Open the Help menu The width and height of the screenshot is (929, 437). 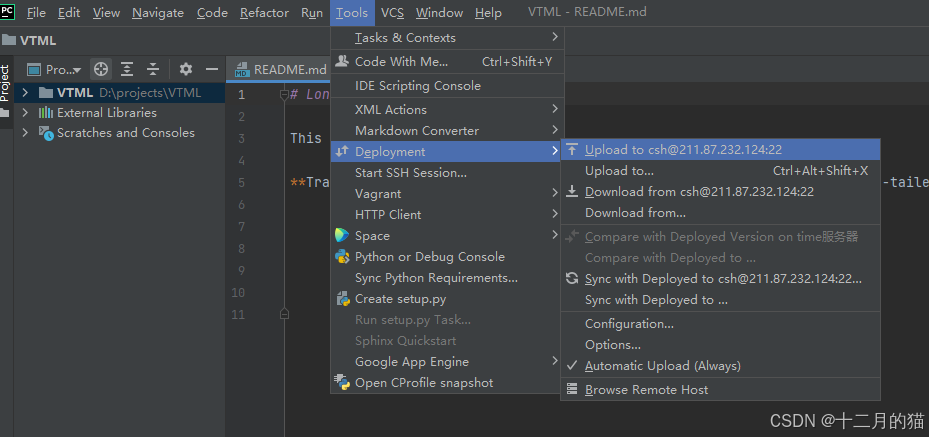pos(488,12)
